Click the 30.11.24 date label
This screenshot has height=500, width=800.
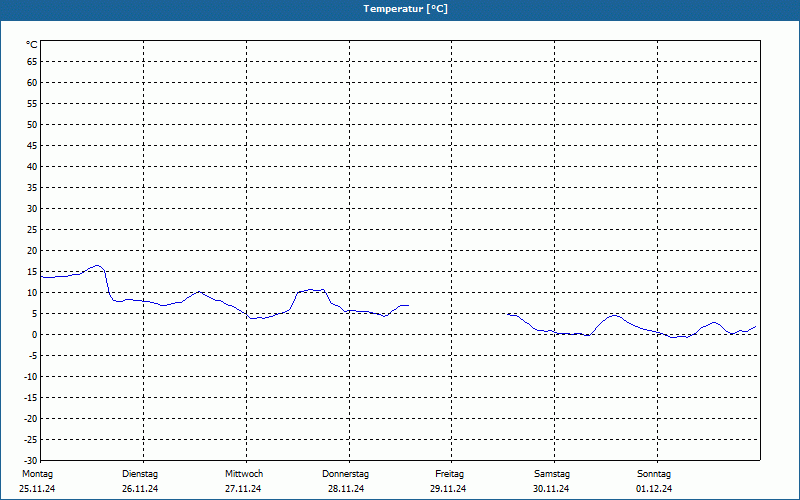[x=551, y=489]
